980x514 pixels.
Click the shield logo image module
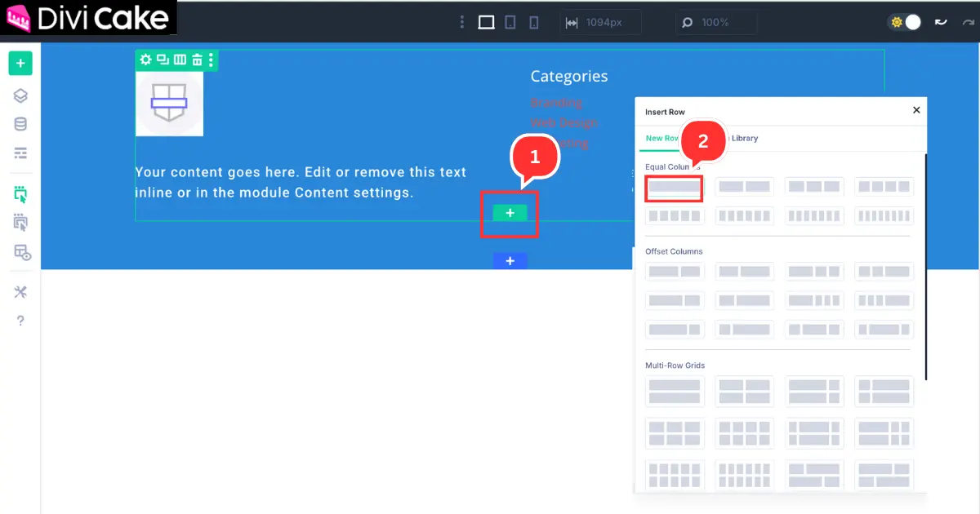coord(169,104)
